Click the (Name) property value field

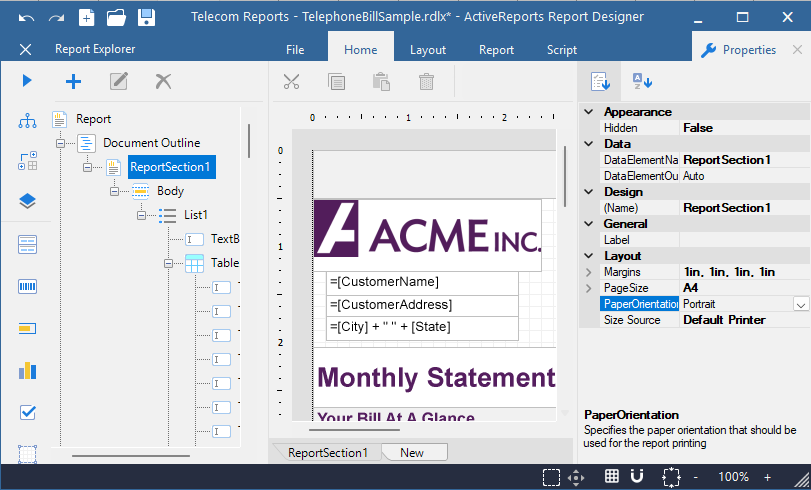click(x=744, y=208)
